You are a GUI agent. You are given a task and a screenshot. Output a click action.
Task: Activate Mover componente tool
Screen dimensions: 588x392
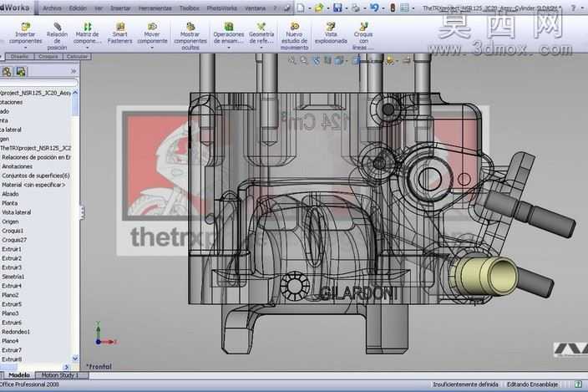pyautogui.click(x=152, y=33)
